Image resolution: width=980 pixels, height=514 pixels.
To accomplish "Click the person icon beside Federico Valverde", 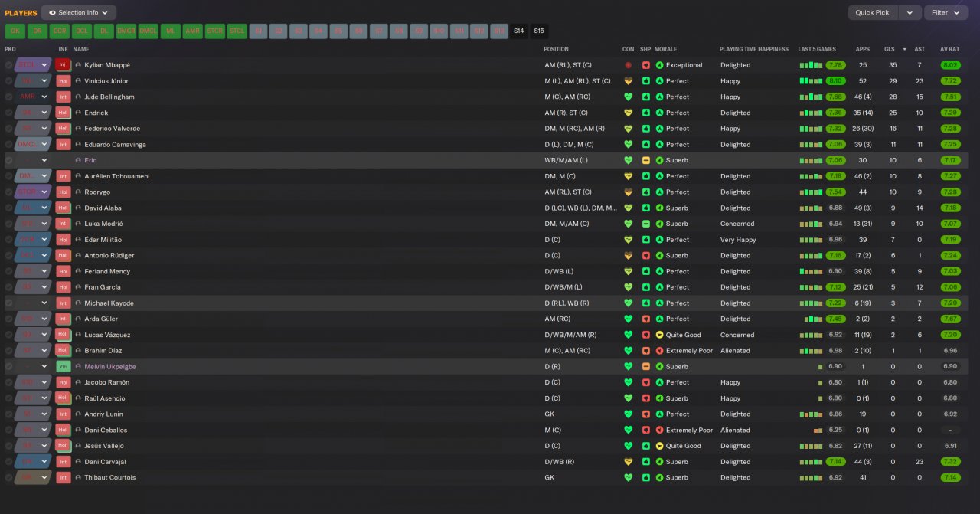I will (x=78, y=129).
